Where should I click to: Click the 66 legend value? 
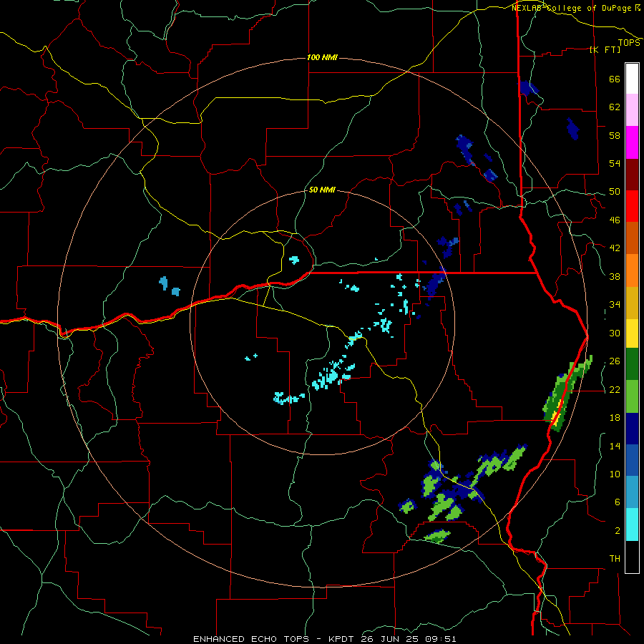pos(615,79)
